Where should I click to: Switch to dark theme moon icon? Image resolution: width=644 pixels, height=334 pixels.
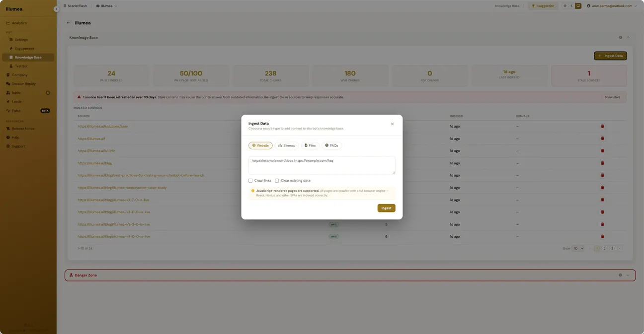571,6
